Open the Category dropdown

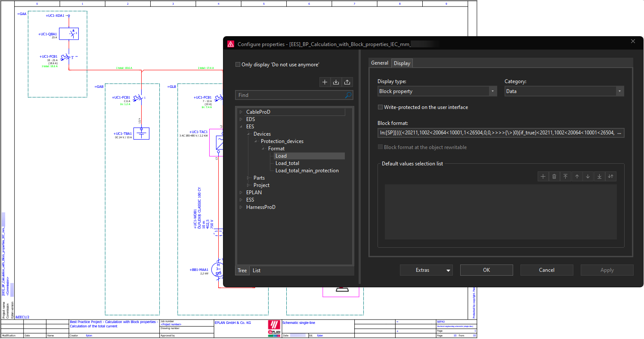(x=619, y=91)
